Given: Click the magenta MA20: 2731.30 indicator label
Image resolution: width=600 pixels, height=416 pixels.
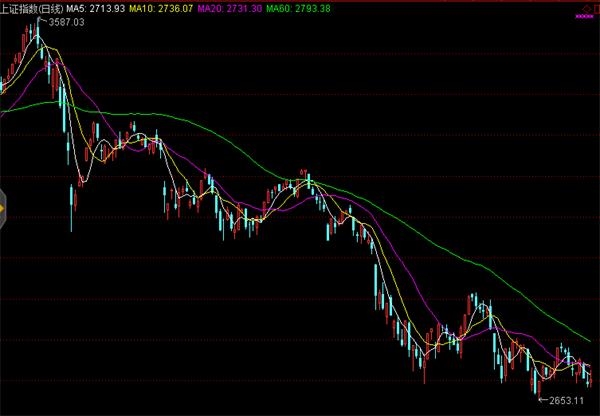Looking at the screenshot, I should (230, 9).
